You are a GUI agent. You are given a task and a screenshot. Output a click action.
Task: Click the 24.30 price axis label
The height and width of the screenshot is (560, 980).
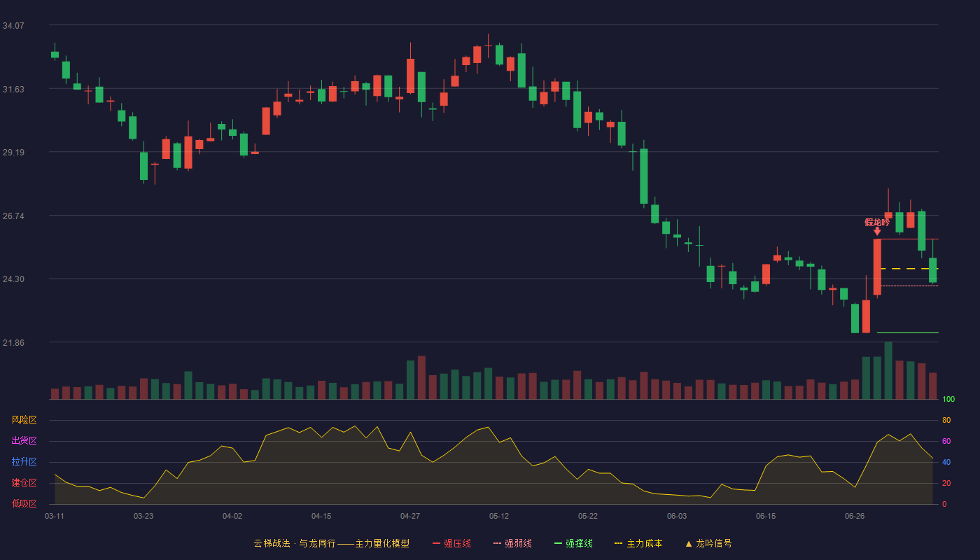[13, 279]
